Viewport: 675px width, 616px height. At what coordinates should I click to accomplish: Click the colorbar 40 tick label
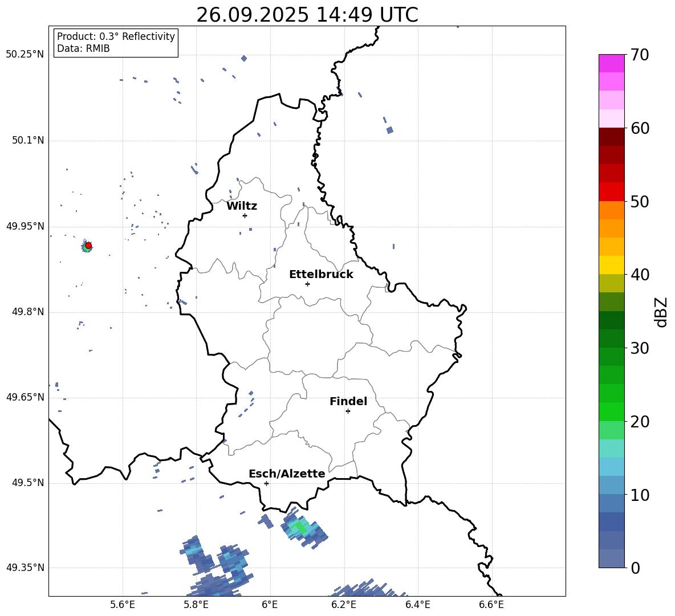coord(640,275)
